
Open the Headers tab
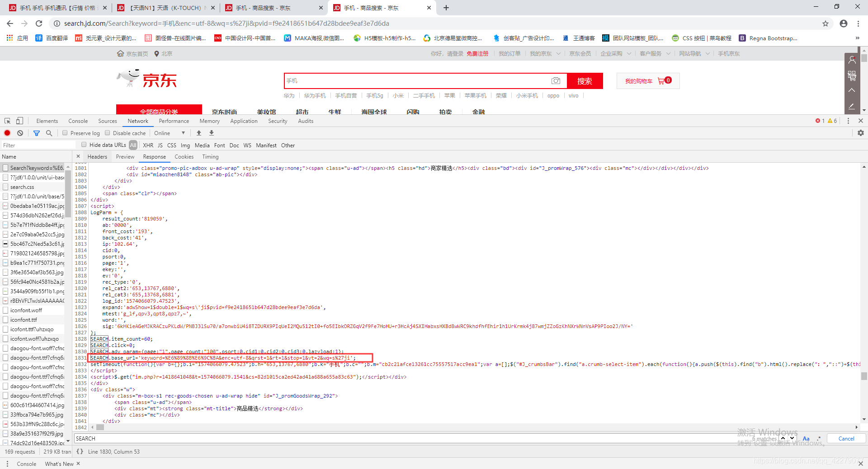(97, 156)
